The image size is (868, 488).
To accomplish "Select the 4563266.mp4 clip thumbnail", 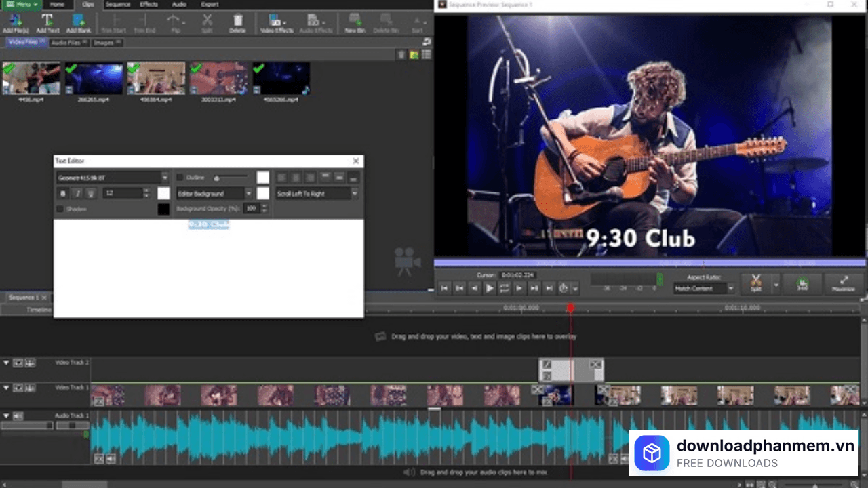I will (281, 79).
